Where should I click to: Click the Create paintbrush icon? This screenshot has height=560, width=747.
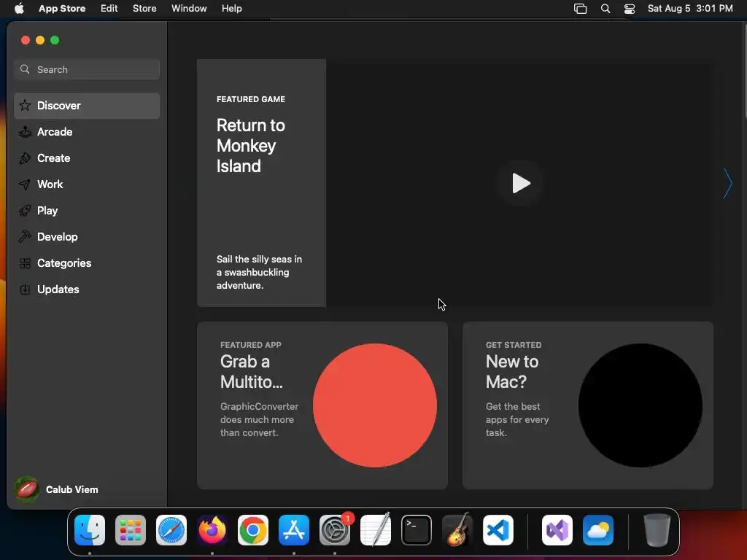point(25,158)
